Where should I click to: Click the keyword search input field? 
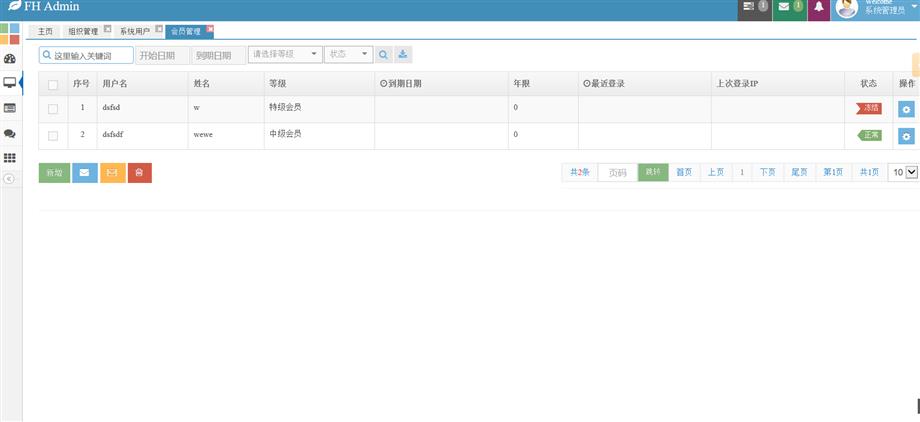point(86,55)
